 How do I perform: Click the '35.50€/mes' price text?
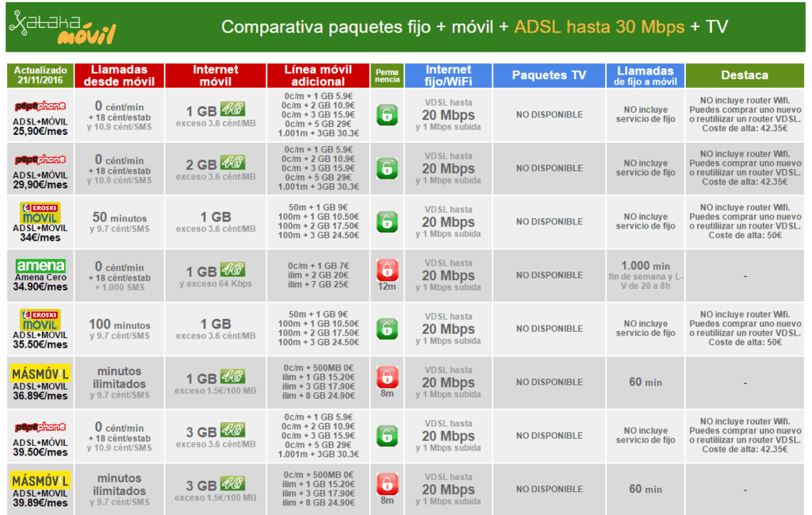(40, 344)
